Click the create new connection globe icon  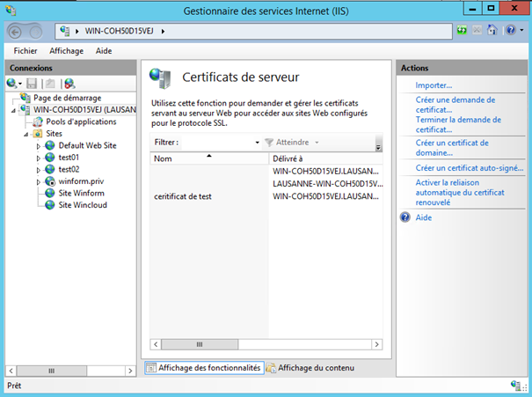(12, 84)
